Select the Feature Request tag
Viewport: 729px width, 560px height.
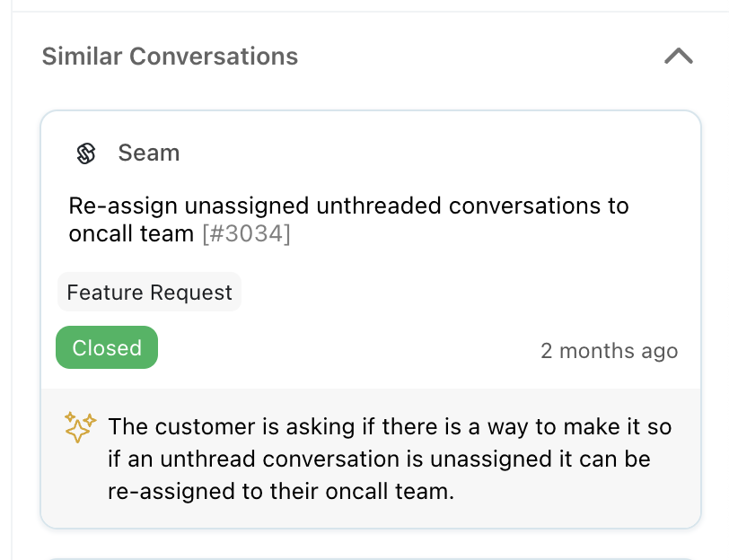pyautogui.click(x=149, y=293)
